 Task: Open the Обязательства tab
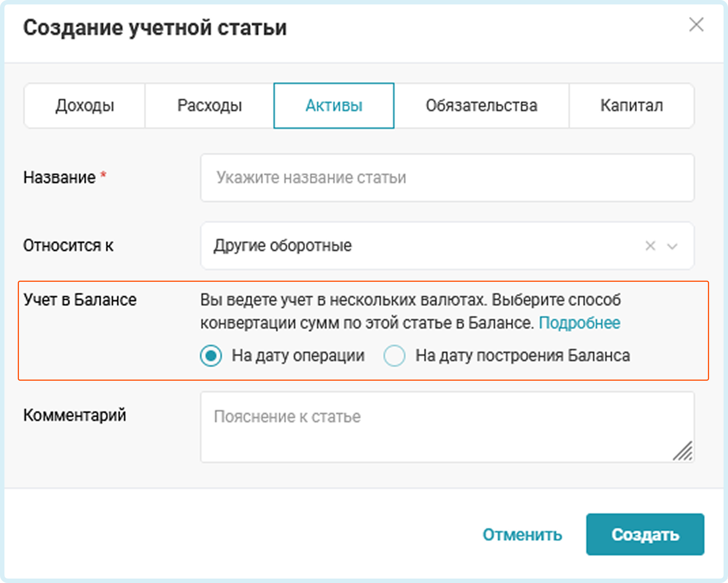tap(481, 106)
